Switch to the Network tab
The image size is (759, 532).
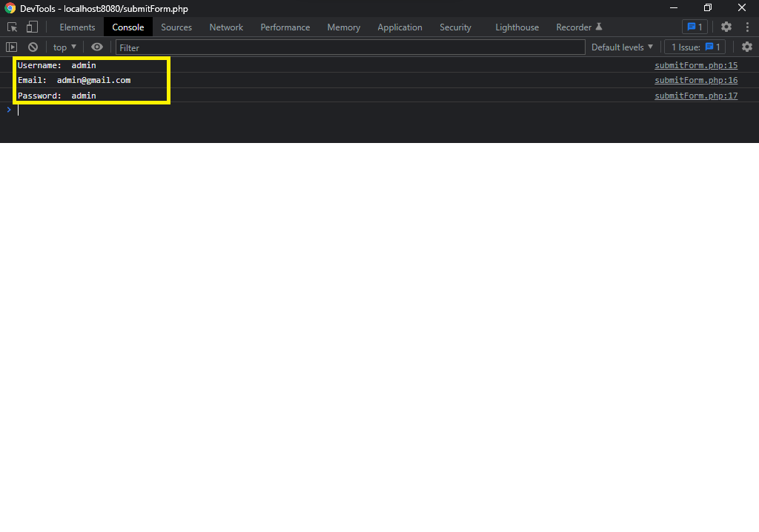[x=225, y=27]
